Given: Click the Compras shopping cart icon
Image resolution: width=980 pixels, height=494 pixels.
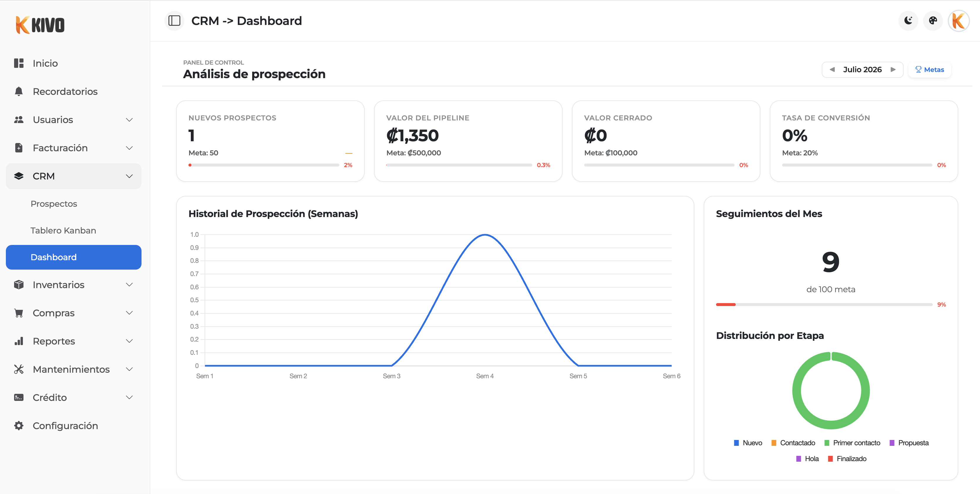Looking at the screenshot, I should pyautogui.click(x=18, y=313).
